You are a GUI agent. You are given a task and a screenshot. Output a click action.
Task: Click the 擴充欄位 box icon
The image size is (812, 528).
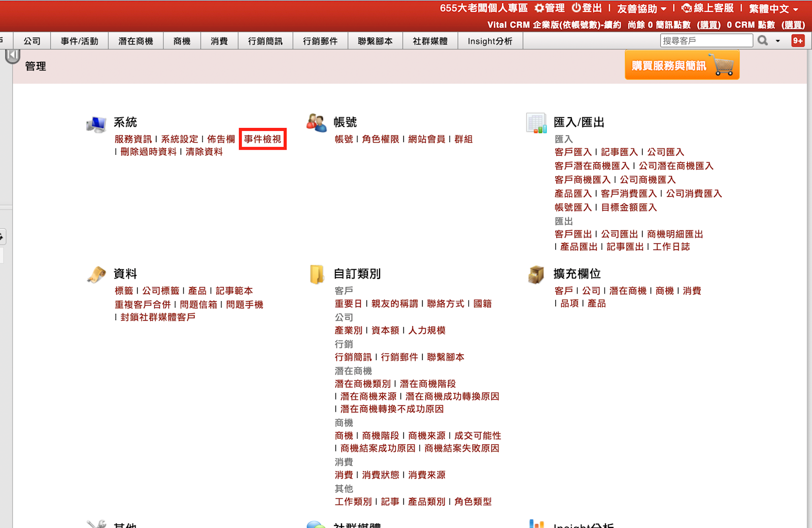536,274
